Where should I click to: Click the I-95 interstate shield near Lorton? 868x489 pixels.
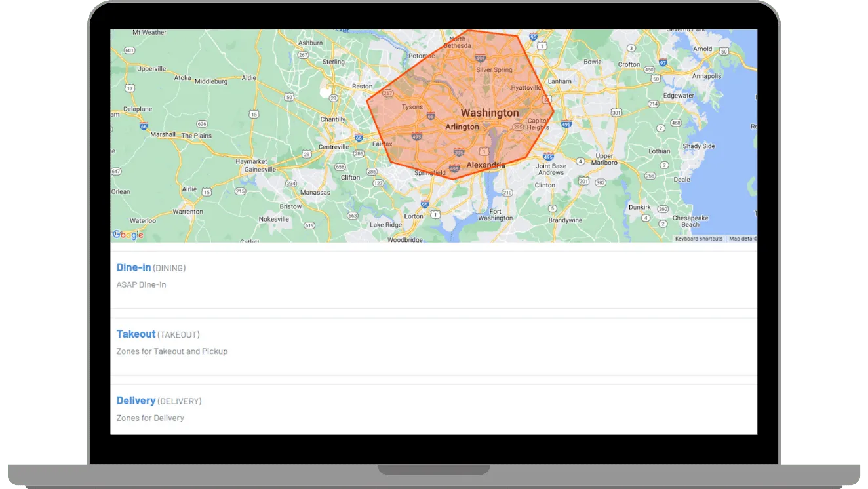coord(424,203)
